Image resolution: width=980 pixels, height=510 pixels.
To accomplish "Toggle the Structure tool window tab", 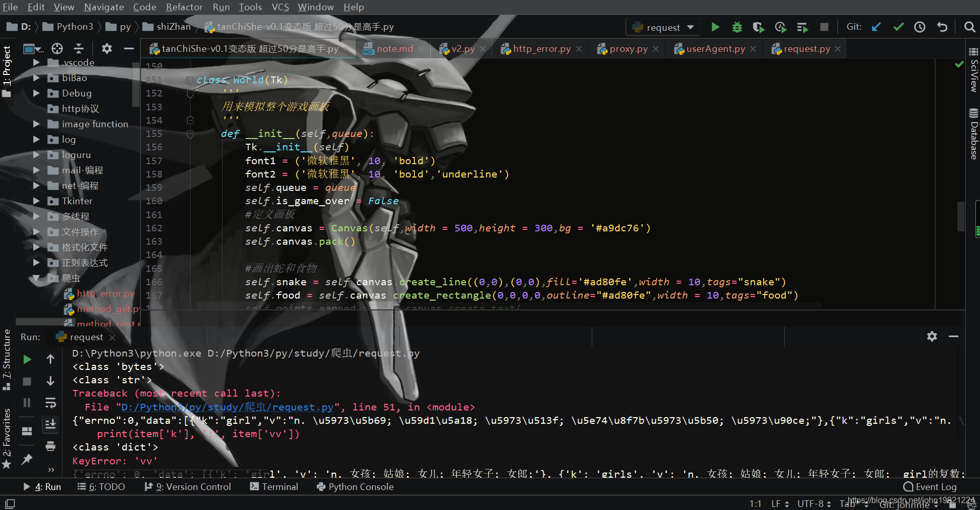I will click(7, 360).
